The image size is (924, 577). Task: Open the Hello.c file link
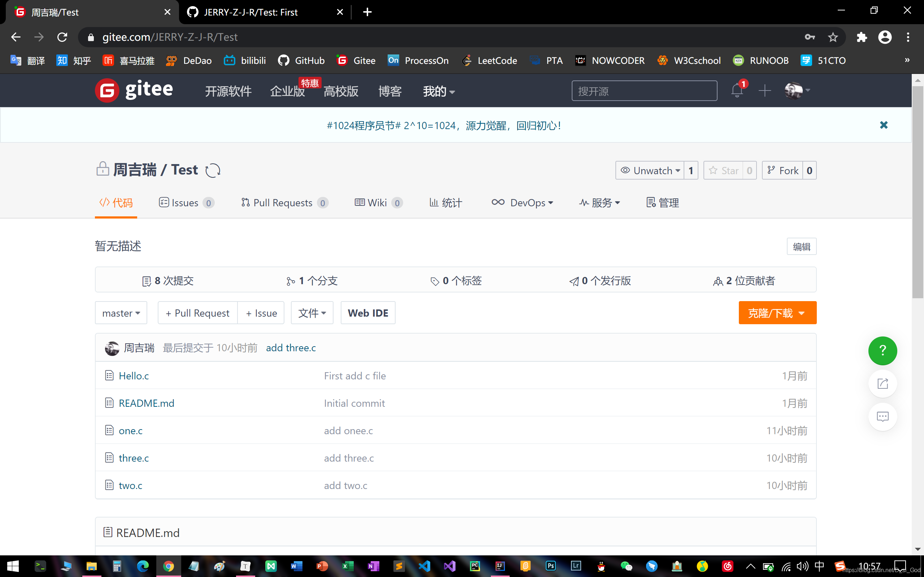pos(134,375)
